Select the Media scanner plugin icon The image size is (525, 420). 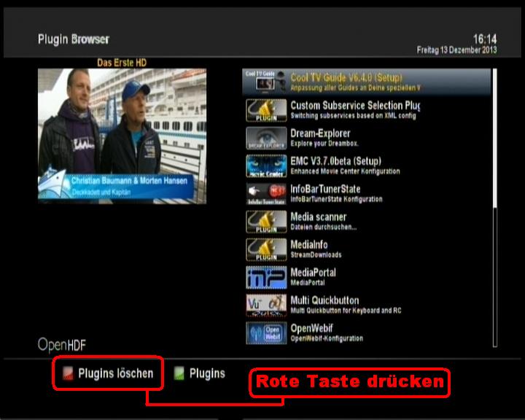(x=265, y=221)
